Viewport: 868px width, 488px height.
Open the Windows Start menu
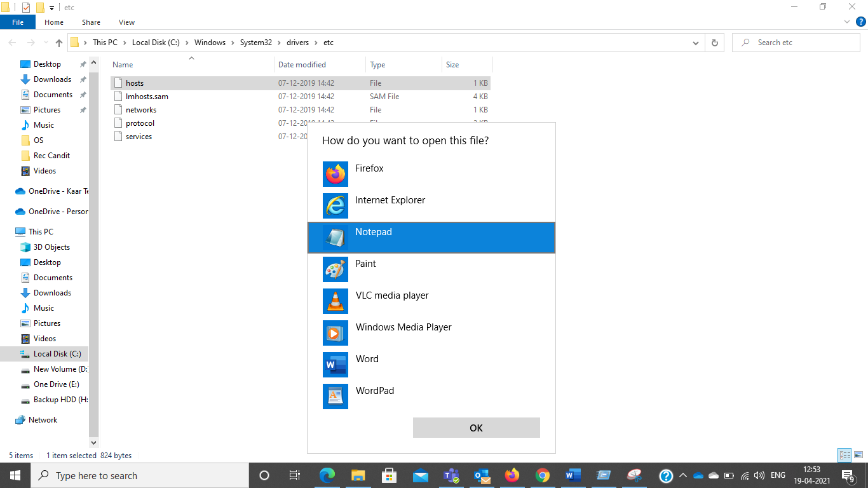click(x=15, y=475)
